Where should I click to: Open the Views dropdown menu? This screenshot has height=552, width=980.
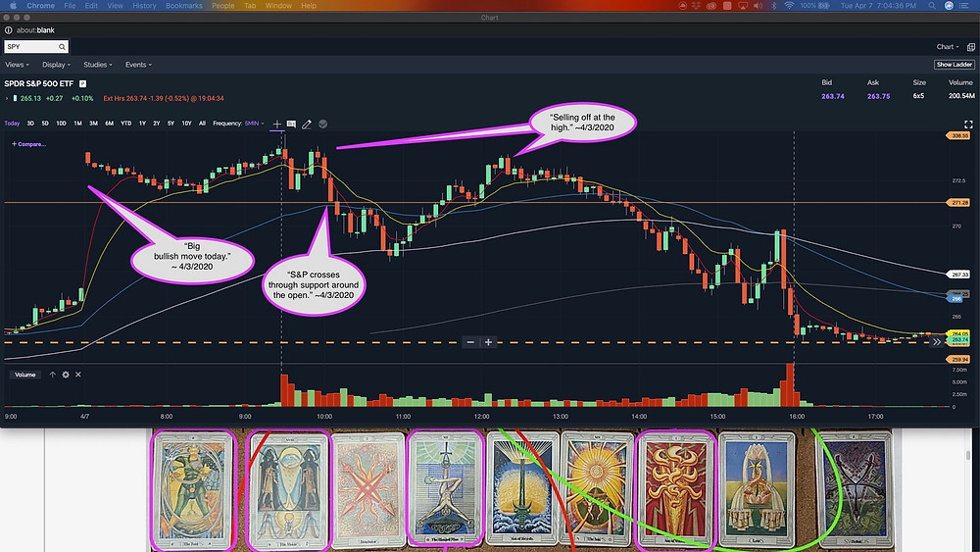point(17,65)
